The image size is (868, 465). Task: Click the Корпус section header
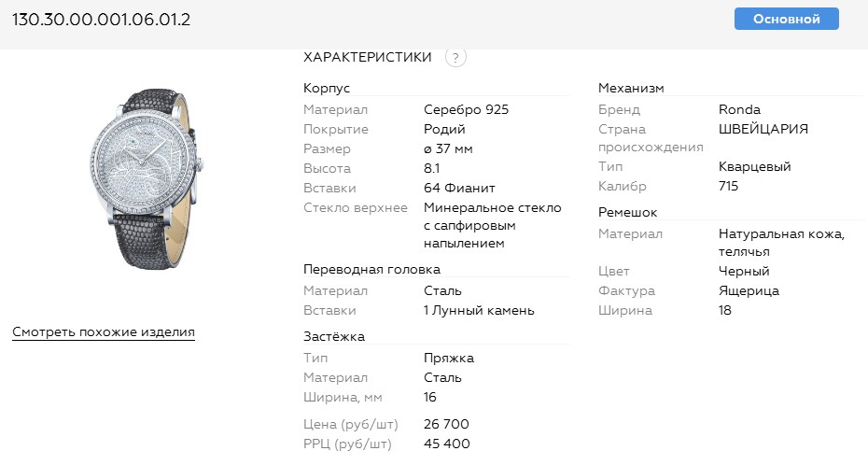point(327,88)
